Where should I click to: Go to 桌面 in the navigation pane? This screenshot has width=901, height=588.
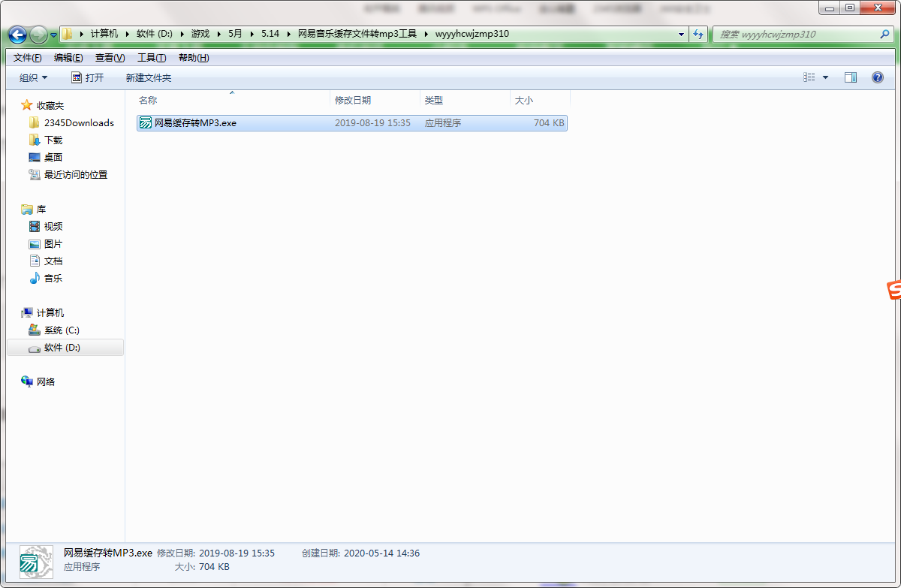coord(46,157)
